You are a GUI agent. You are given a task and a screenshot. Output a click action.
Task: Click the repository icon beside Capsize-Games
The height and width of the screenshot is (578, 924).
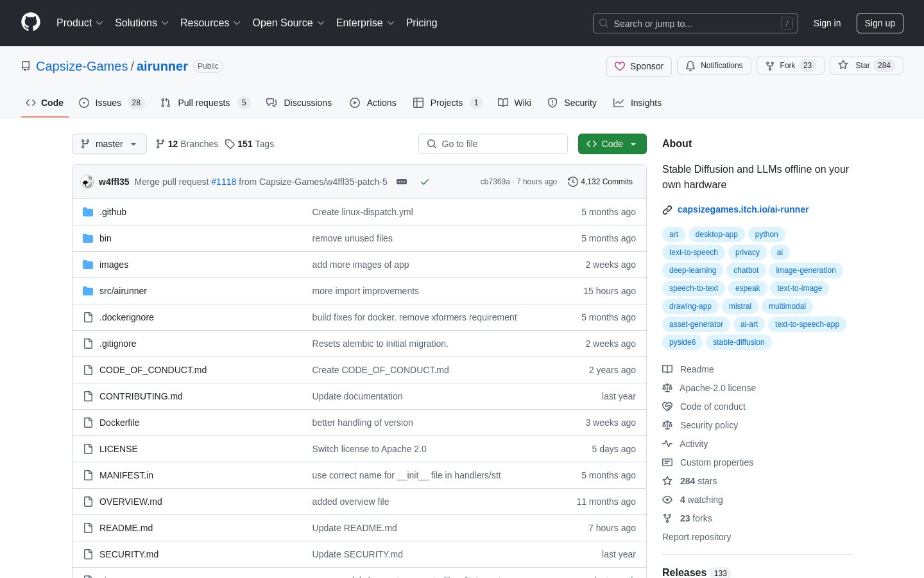tap(26, 66)
